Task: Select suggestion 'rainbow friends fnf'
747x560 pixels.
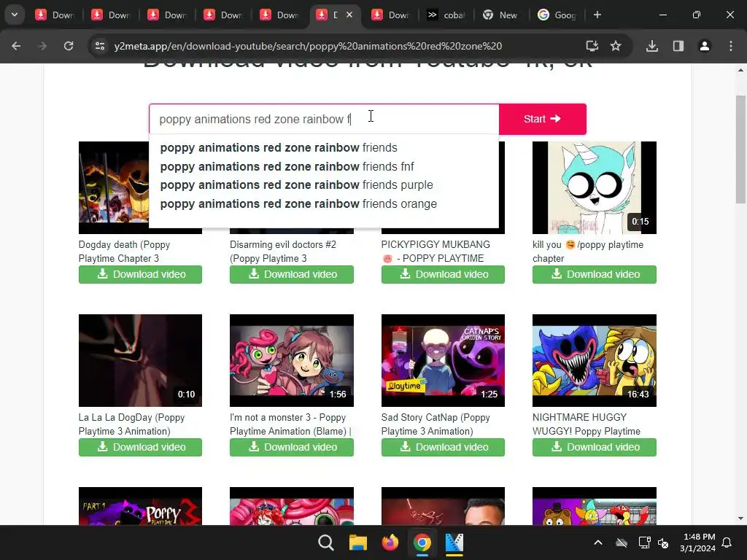Action: [x=324, y=167]
